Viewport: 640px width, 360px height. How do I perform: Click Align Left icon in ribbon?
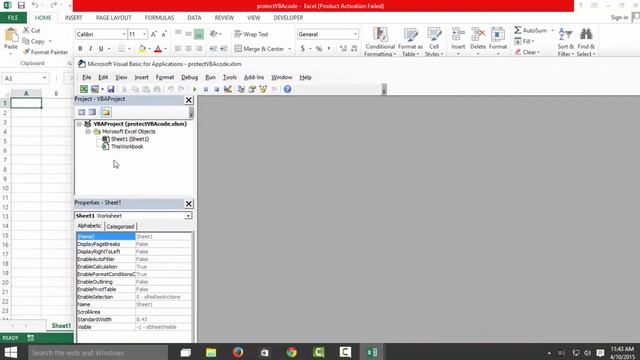click(178, 49)
